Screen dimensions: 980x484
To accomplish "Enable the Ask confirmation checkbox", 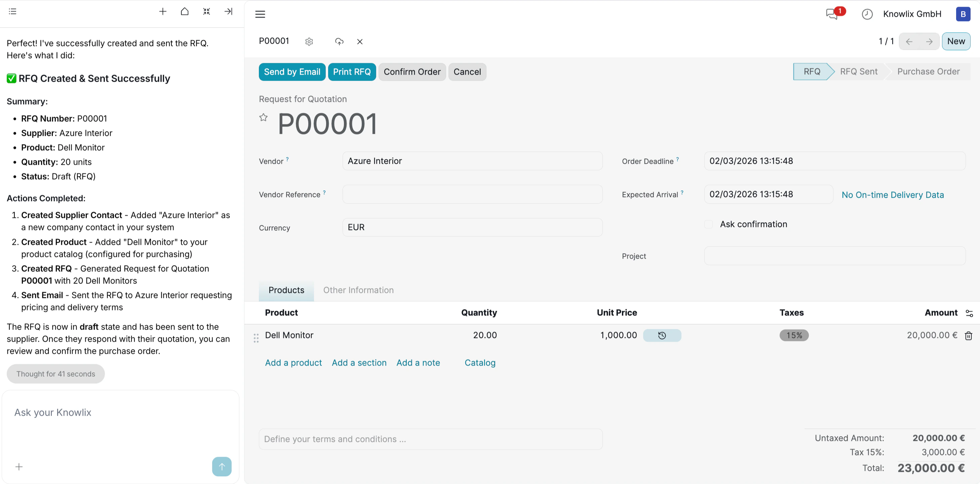I will tap(708, 224).
